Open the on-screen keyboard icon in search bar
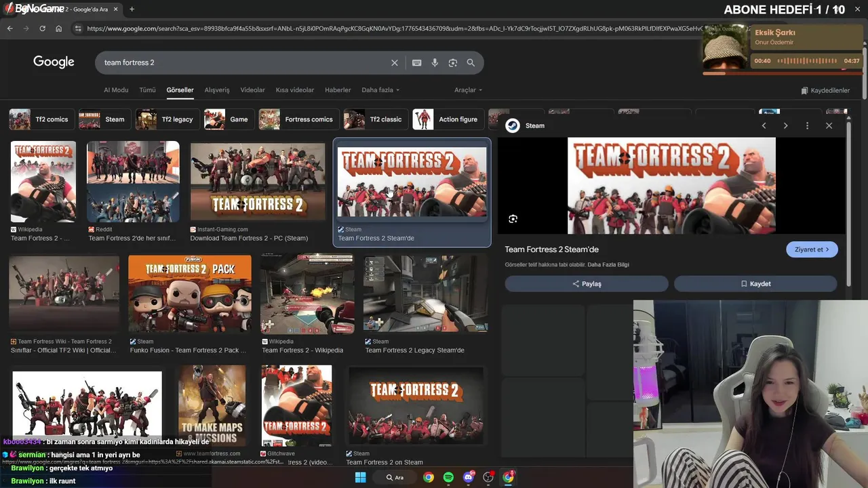This screenshot has height=488, width=868. [416, 62]
